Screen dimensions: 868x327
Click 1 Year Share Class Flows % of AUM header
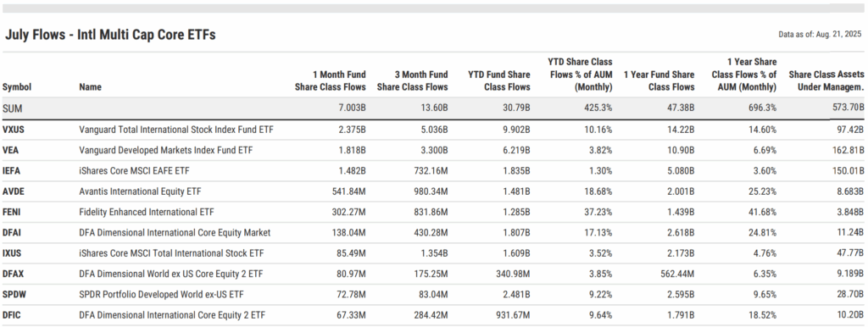(744, 75)
